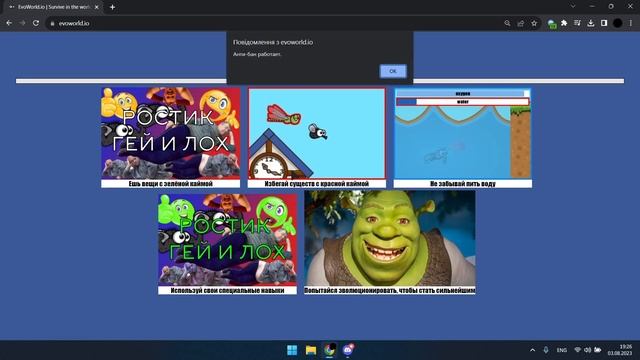Click the caption 'Не забывай пить воду'
640x360 pixels.
tap(463, 184)
